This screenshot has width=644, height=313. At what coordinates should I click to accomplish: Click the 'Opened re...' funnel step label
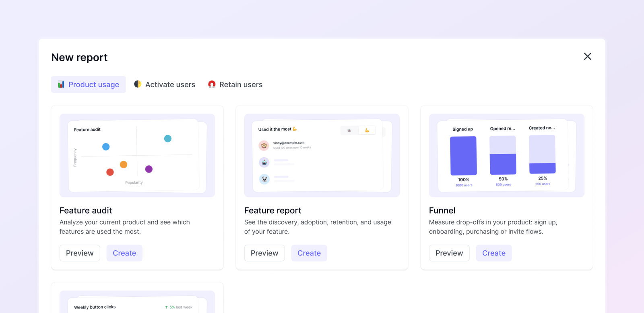click(x=502, y=129)
